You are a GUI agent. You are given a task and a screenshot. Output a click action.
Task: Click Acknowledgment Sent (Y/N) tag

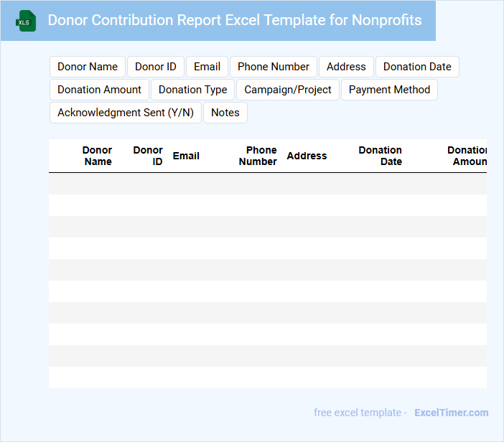coord(126,113)
